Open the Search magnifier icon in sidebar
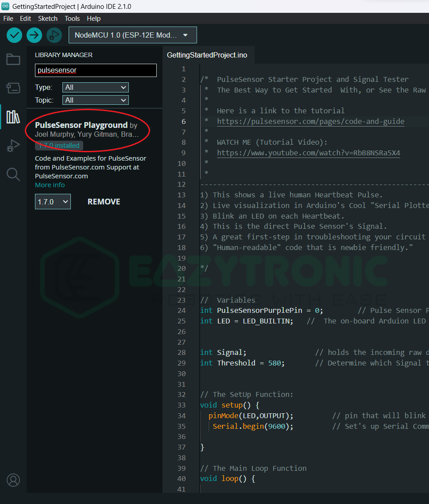Image resolution: width=429 pixels, height=504 pixels. tap(13, 174)
